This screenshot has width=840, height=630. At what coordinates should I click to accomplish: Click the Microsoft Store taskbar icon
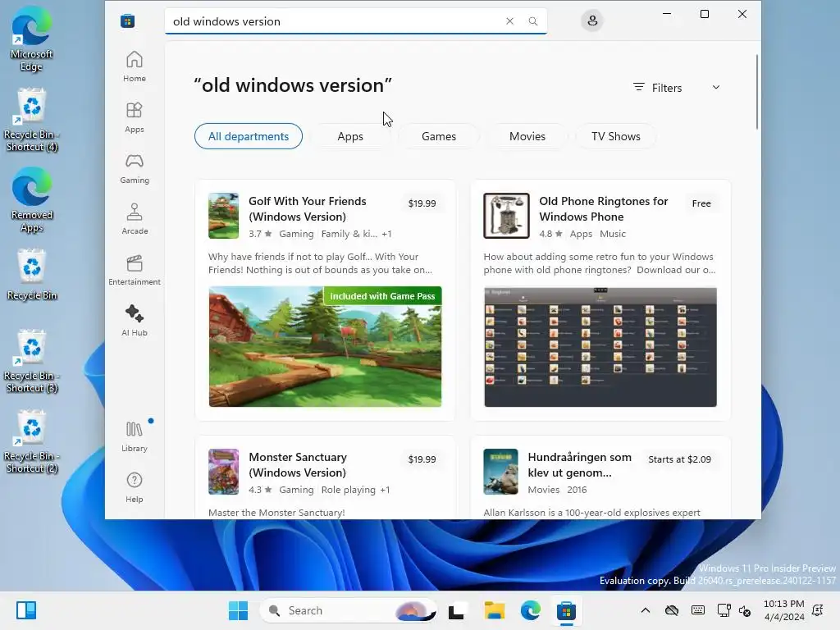[566, 610]
